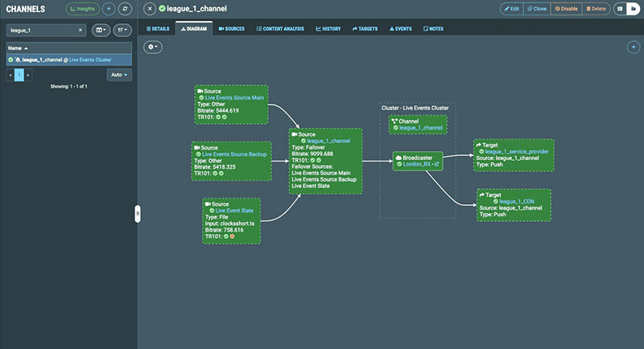This screenshot has width=644, height=349.
Task: Open the columns selector dropdown
Action: point(101,30)
